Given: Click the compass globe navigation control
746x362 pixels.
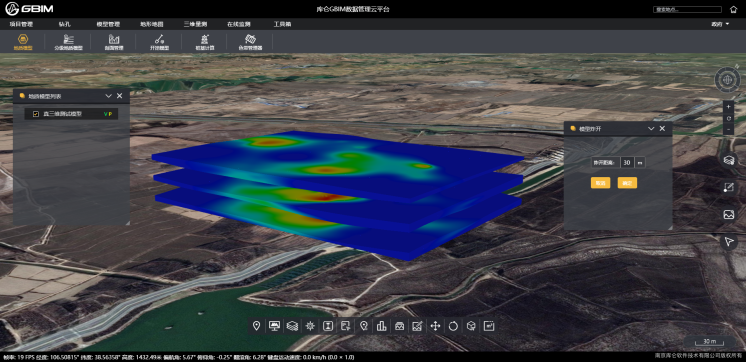Looking at the screenshot, I should click(x=727, y=79).
